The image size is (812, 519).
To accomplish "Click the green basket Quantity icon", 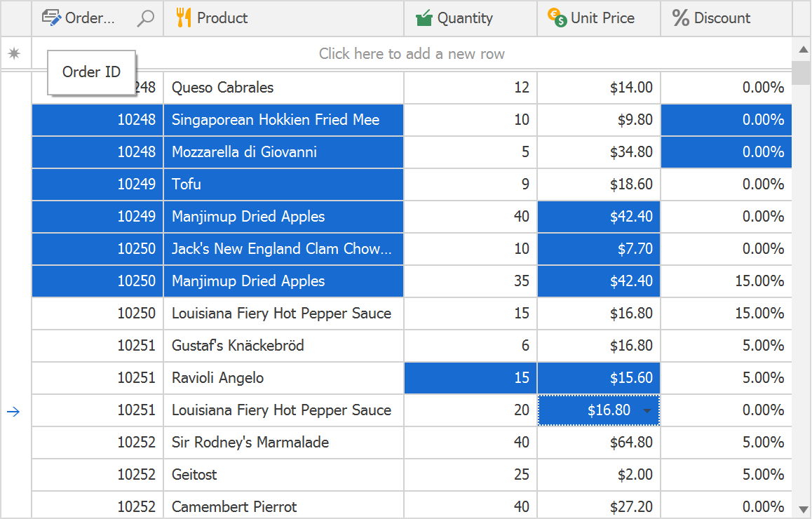I will [x=424, y=18].
